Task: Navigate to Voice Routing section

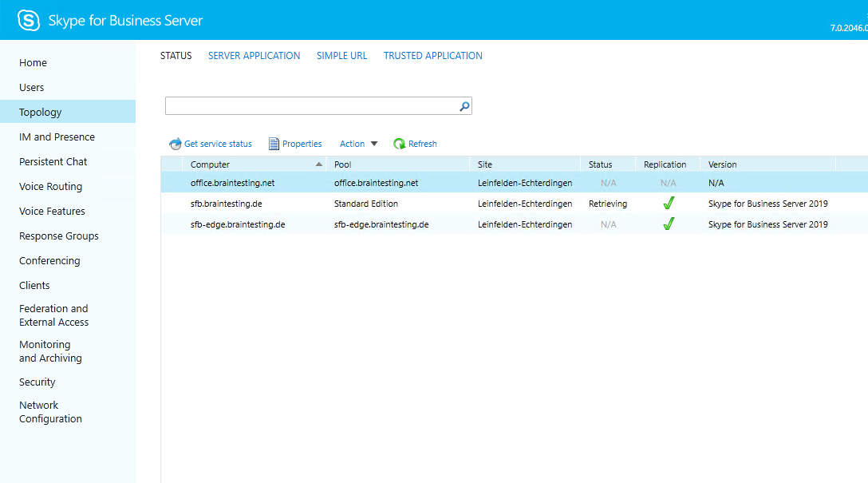Action: click(50, 187)
